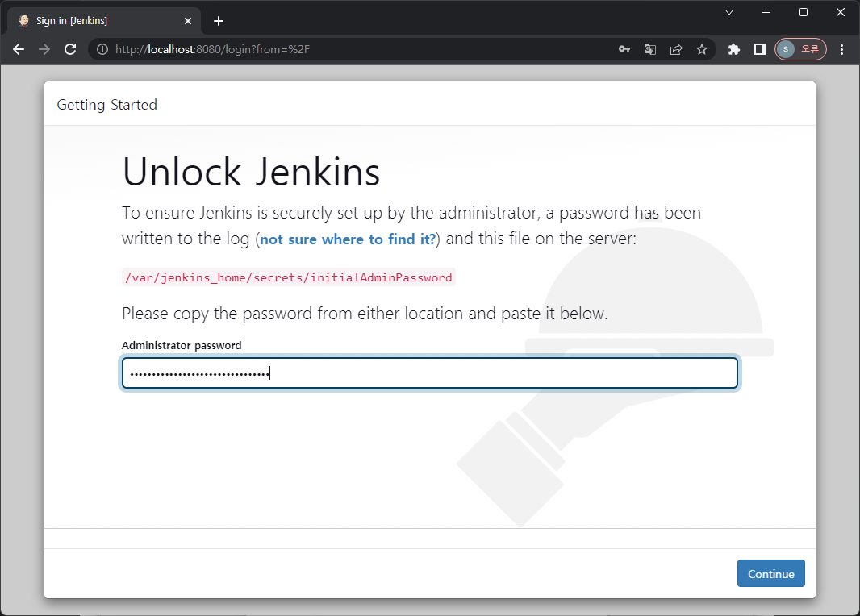This screenshot has width=860, height=616.
Task: Select the Sign in [Jenkins] tab
Action: (x=104, y=21)
